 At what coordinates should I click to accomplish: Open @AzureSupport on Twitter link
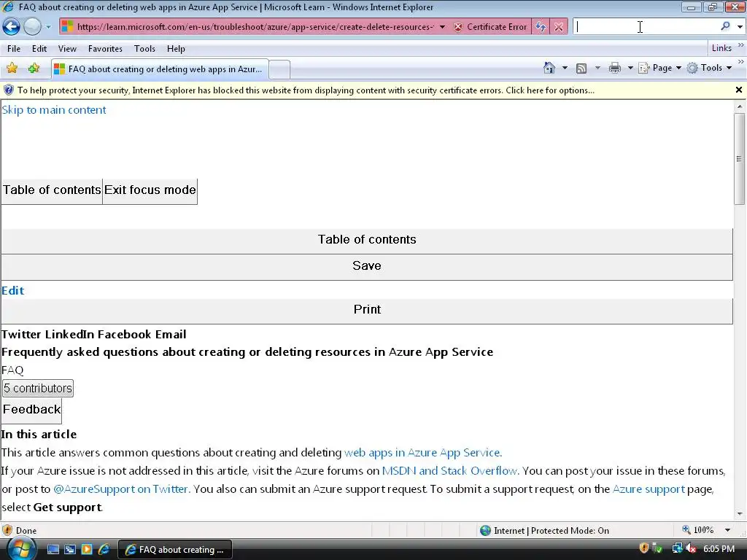122,489
